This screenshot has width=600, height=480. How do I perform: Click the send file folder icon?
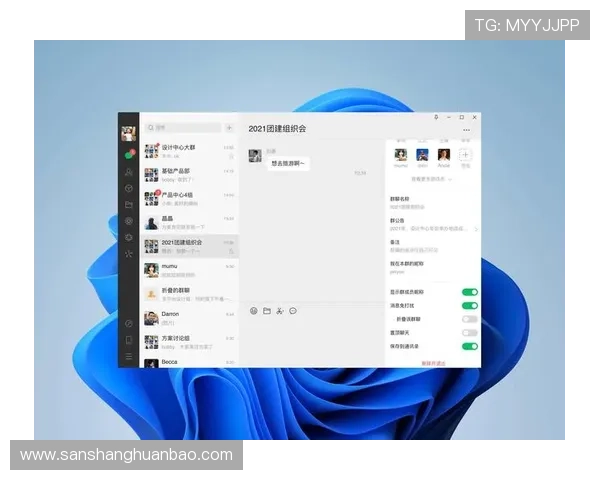pos(267,311)
